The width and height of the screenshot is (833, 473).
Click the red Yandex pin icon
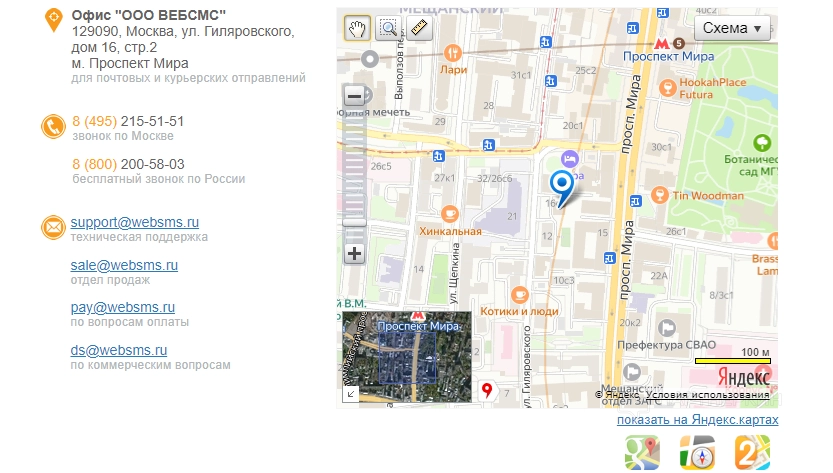(487, 390)
